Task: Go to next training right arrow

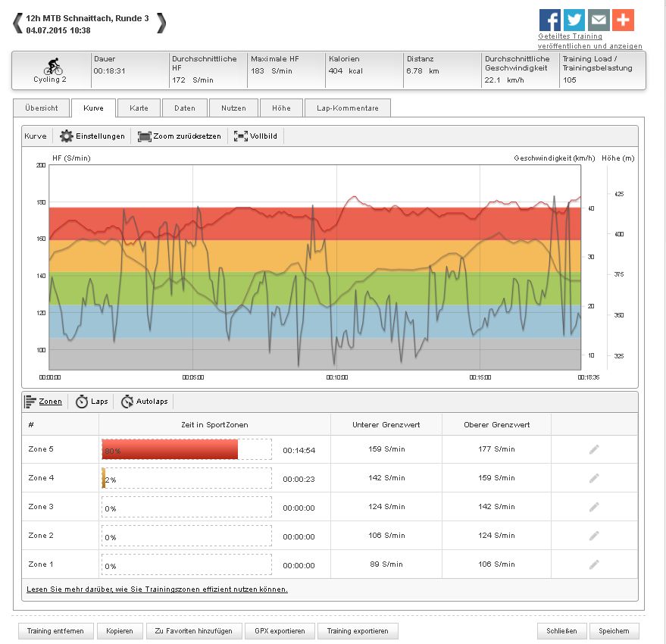Action: tap(161, 23)
